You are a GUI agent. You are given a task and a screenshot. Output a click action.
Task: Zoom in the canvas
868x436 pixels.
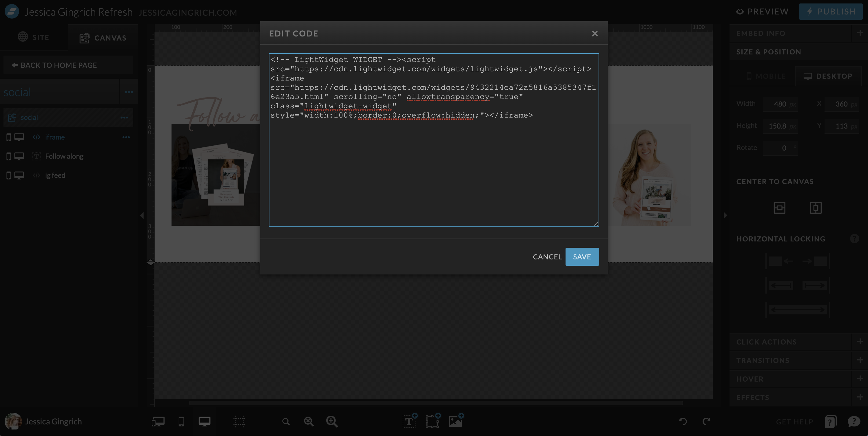click(332, 422)
